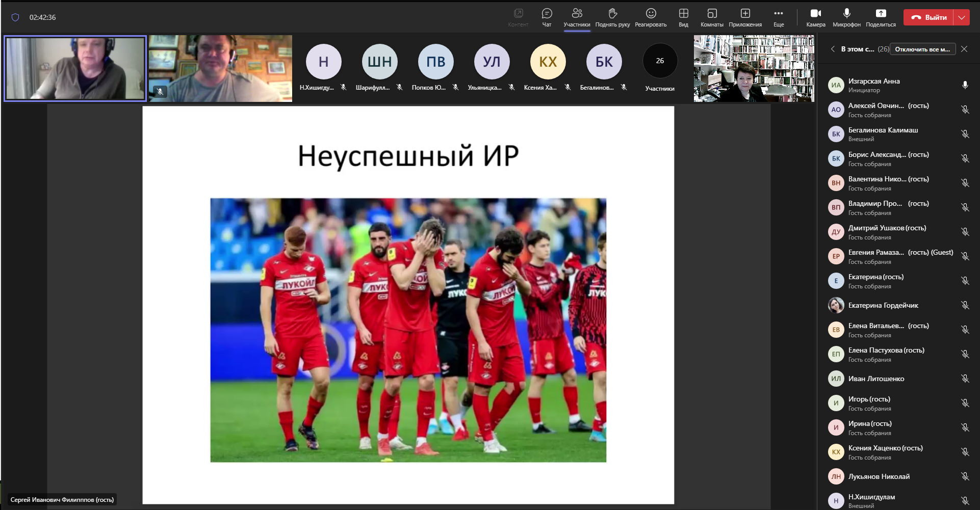Toggle the mic icon for Изгарская Анна
980x510 pixels.
[965, 85]
